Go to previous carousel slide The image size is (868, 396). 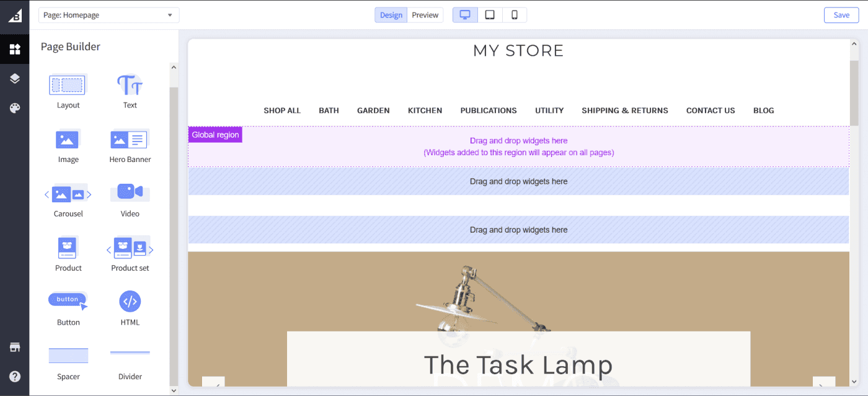pyautogui.click(x=213, y=382)
